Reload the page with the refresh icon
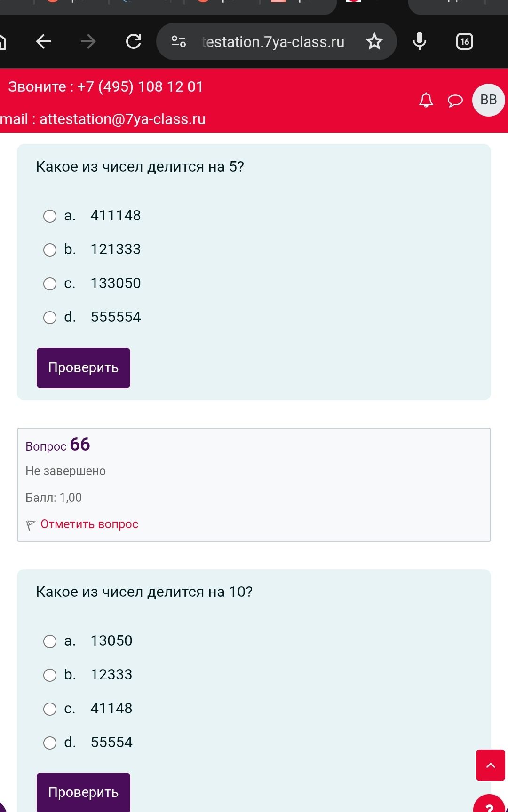Viewport: 508px width, 812px height. (x=134, y=42)
